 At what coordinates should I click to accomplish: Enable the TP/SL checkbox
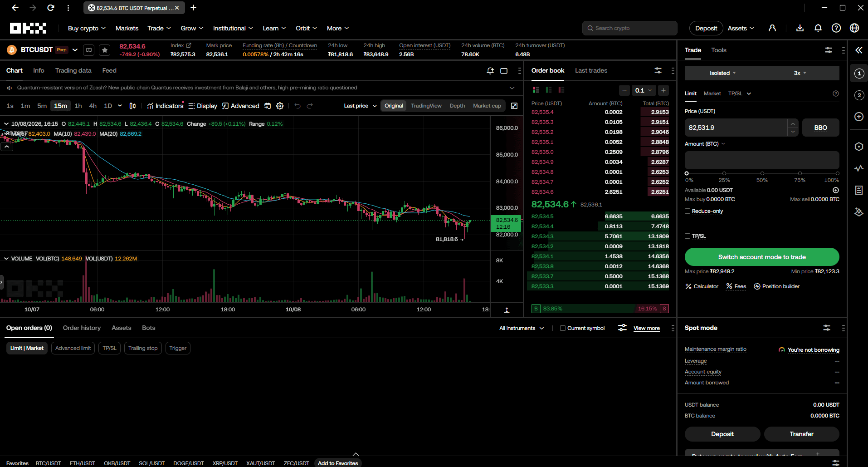coord(688,236)
